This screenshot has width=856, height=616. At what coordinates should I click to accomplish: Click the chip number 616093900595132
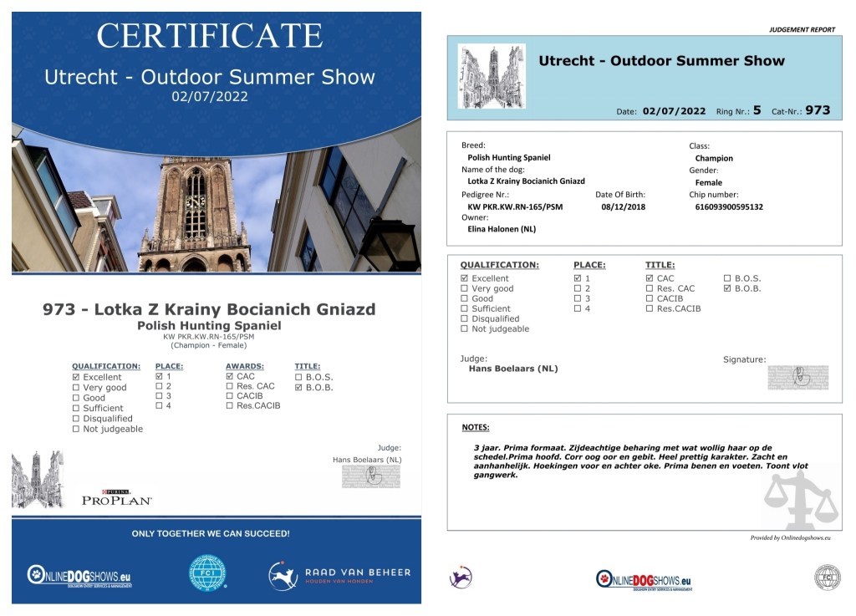[728, 206]
